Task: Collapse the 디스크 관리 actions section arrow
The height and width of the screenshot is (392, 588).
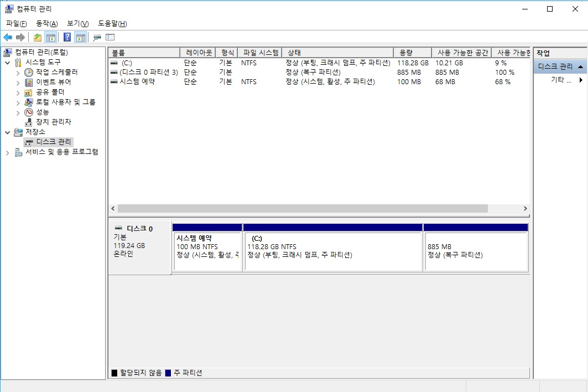Action: (580, 67)
